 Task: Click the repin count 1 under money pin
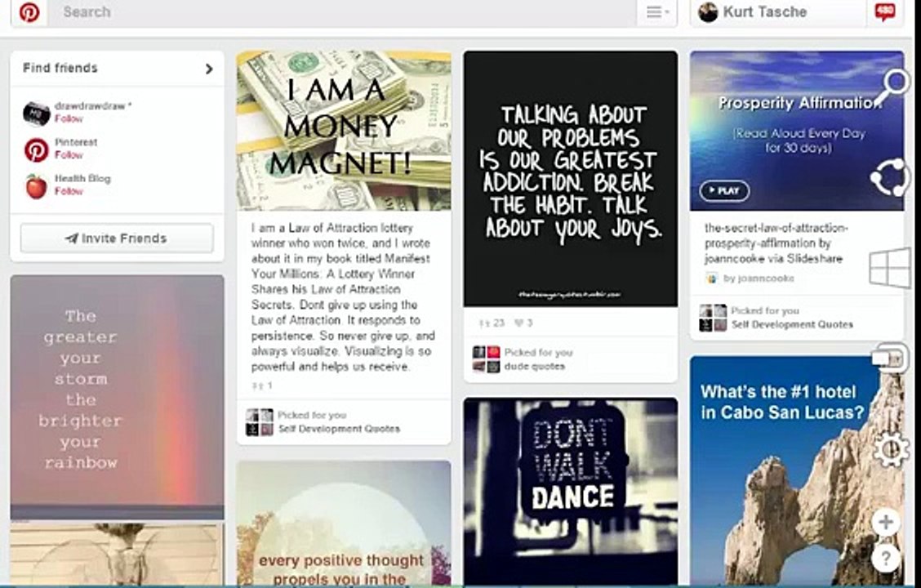pyautogui.click(x=262, y=386)
